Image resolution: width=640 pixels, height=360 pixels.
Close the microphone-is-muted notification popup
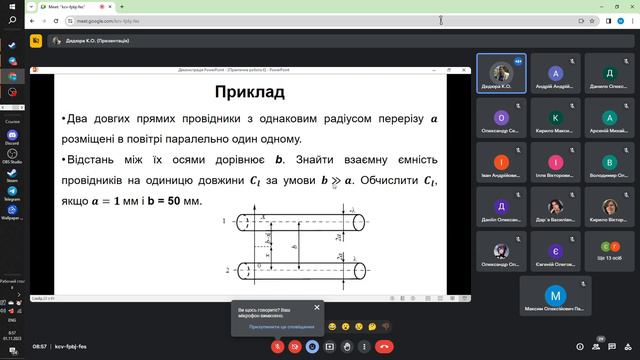click(317, 307)
